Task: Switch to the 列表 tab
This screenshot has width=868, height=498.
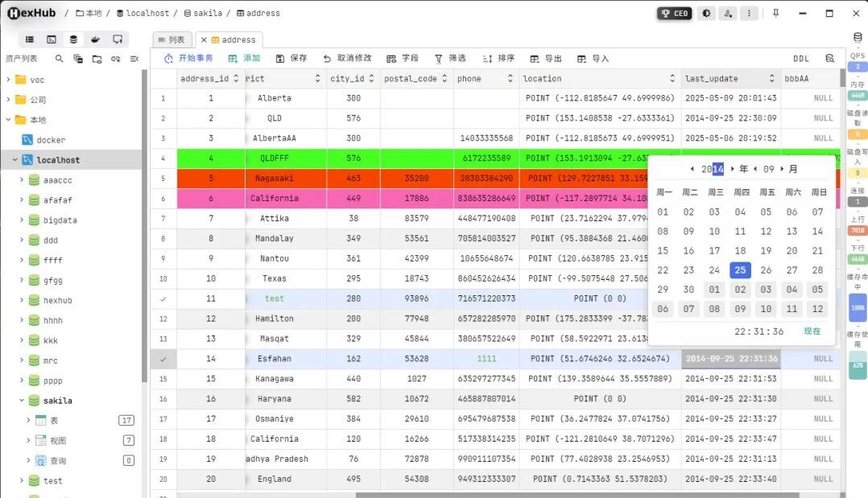Action: point(172,39)
